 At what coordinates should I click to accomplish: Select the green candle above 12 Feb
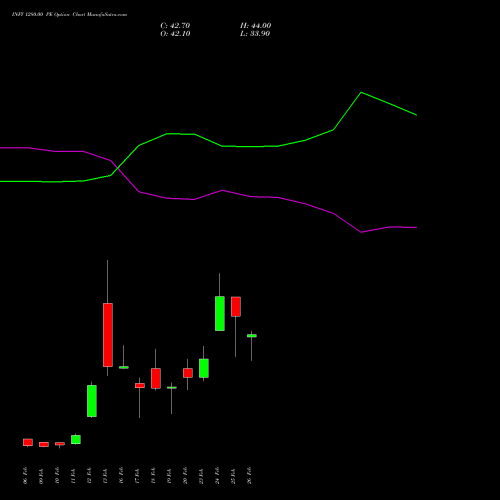point(92,401)
